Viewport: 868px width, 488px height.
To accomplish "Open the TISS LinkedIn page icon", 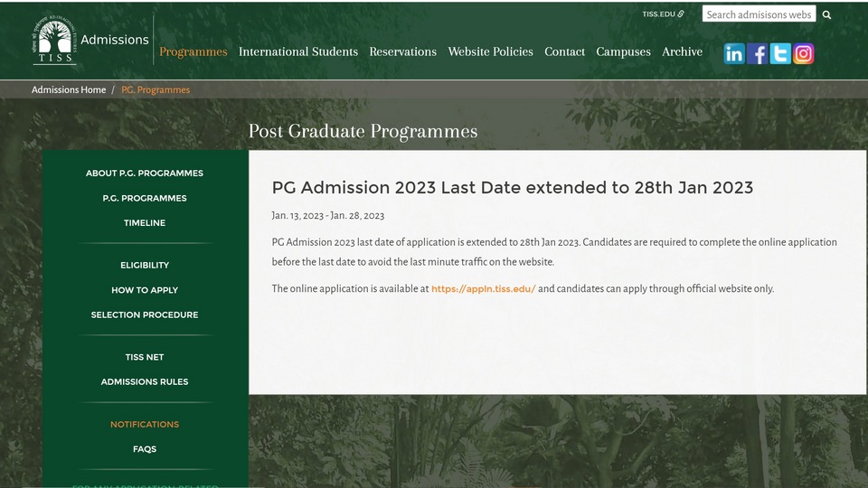I will click(734, 53).
